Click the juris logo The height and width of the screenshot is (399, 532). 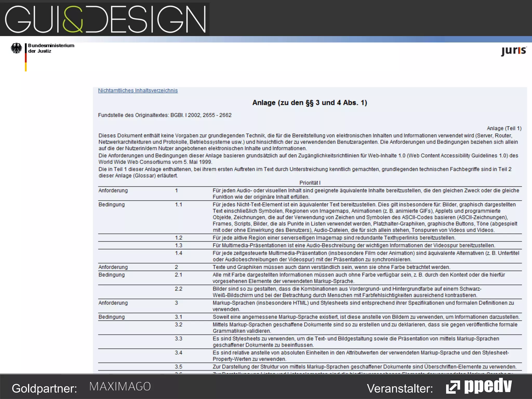514,51
